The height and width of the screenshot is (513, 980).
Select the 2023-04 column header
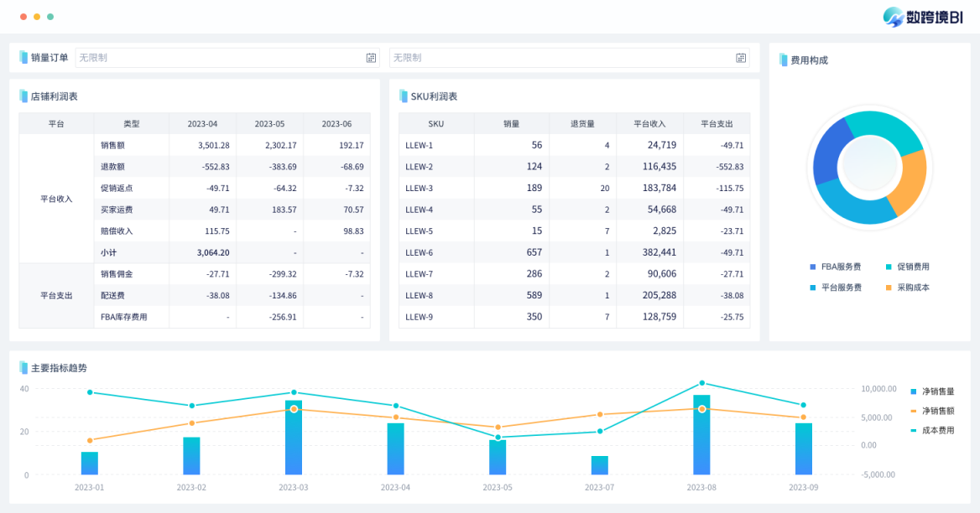pyautogui.click(x=202, y=124)
